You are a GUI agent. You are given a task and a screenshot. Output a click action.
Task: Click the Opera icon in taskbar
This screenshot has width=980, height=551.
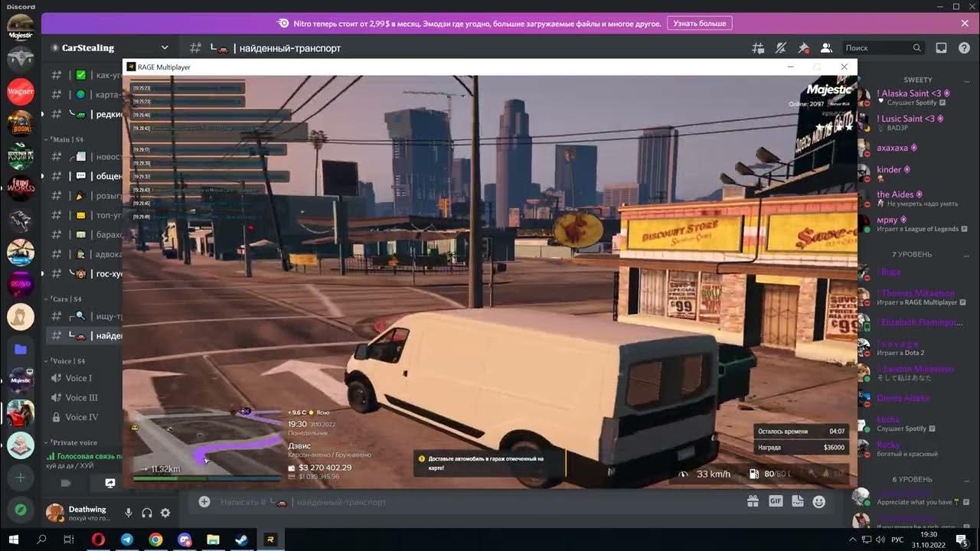pos(98,540)
